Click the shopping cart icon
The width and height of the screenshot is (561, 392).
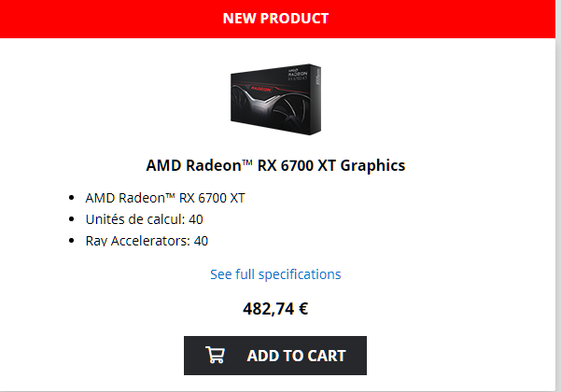pos(216,356)
